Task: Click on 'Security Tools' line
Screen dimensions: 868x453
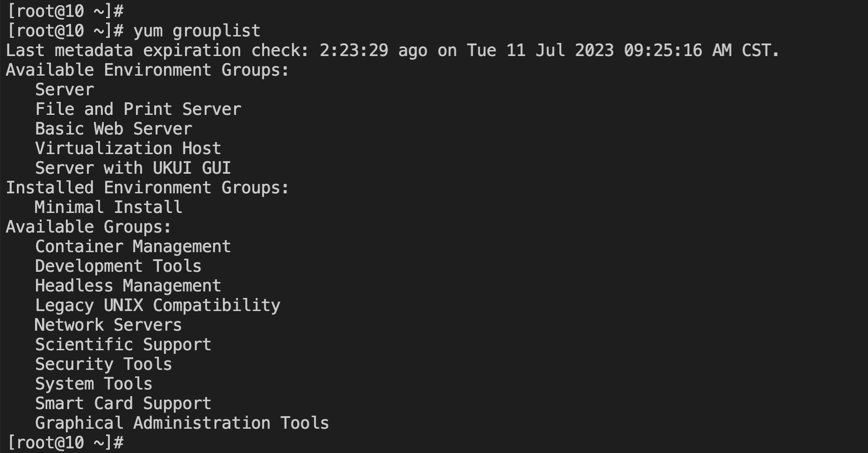Action: 104,364
